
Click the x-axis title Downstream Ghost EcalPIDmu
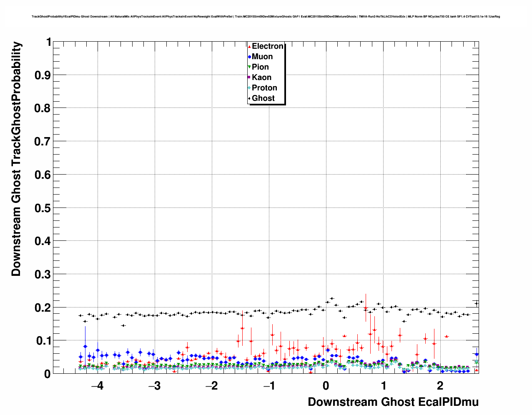point(393,402)
